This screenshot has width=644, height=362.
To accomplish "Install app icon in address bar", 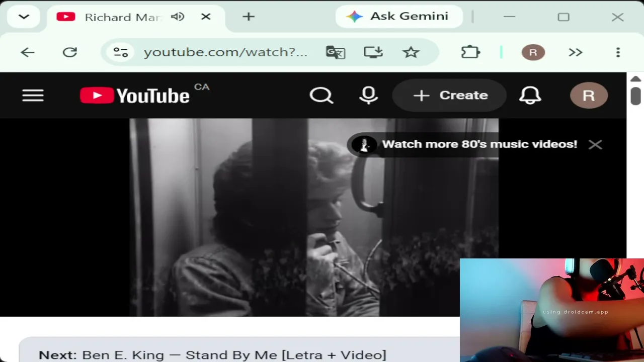I will 373,52.
